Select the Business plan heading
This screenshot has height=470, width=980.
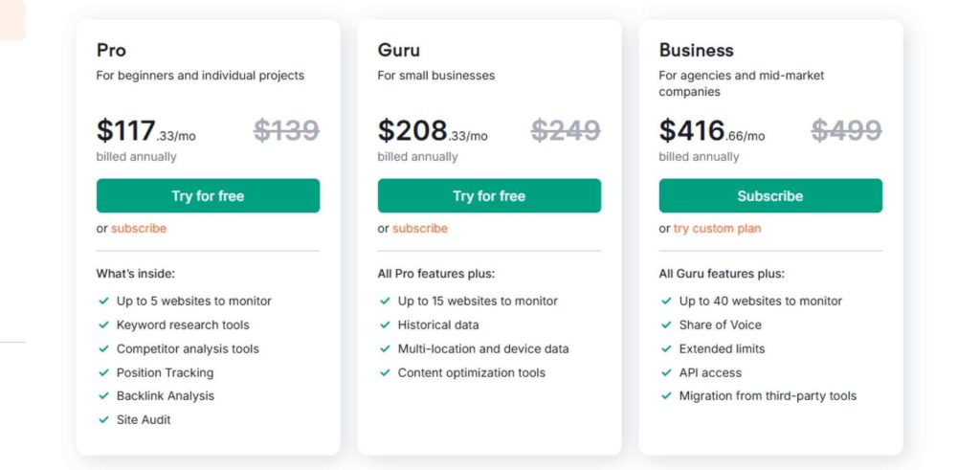pyautogui.click(x=696, y=50)
